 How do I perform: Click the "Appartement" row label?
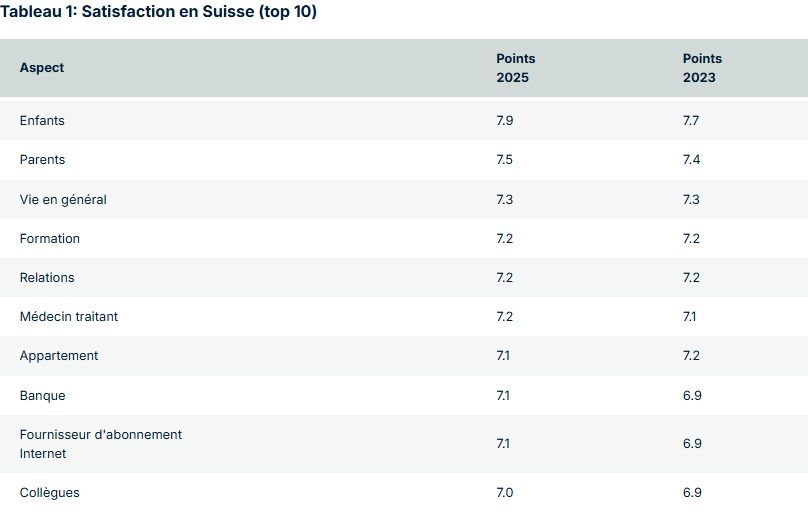pos(59,356)
